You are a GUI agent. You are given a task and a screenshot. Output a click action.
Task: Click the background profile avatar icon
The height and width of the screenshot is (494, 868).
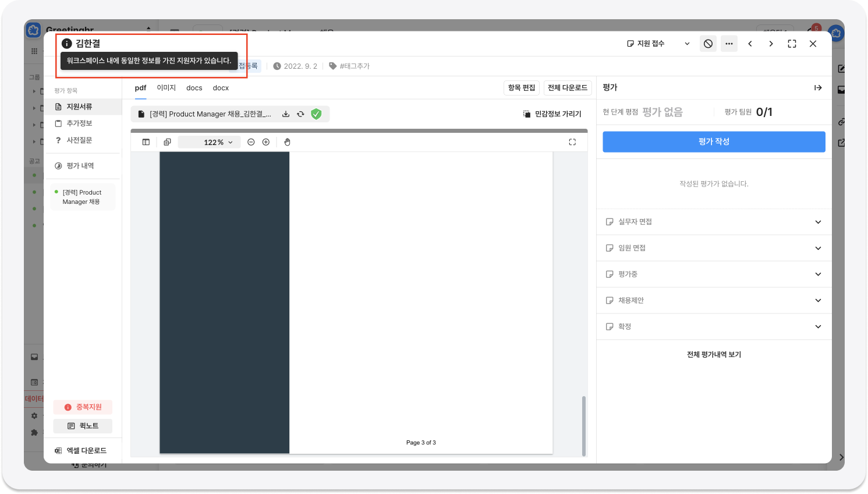click(837, 33)
